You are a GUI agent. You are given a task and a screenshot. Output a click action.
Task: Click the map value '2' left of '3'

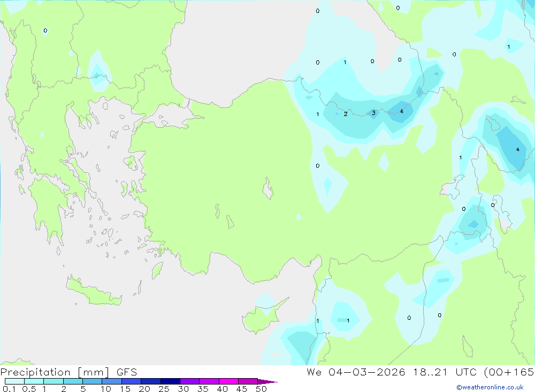[346, 114]
